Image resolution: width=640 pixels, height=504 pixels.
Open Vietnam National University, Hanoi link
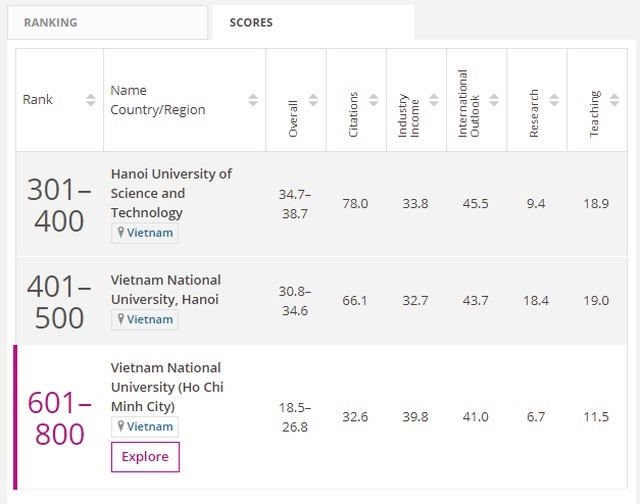point(165,289)
